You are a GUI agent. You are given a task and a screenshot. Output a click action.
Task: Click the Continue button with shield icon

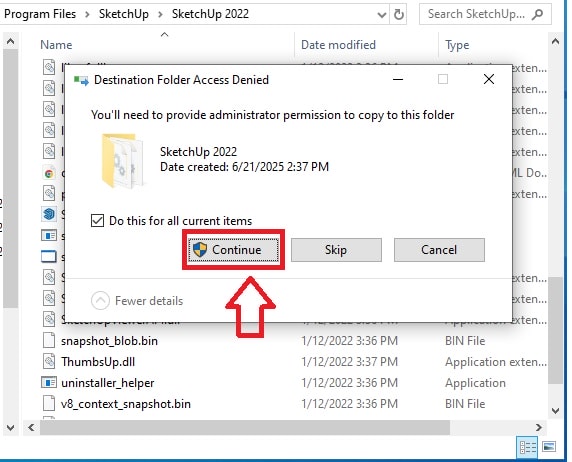point(233,250)
